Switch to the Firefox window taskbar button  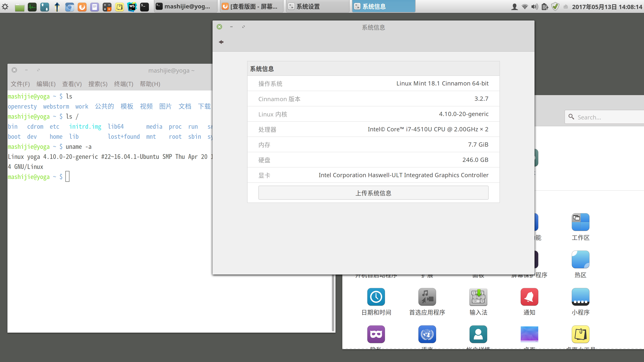click(x=252, y=6)
